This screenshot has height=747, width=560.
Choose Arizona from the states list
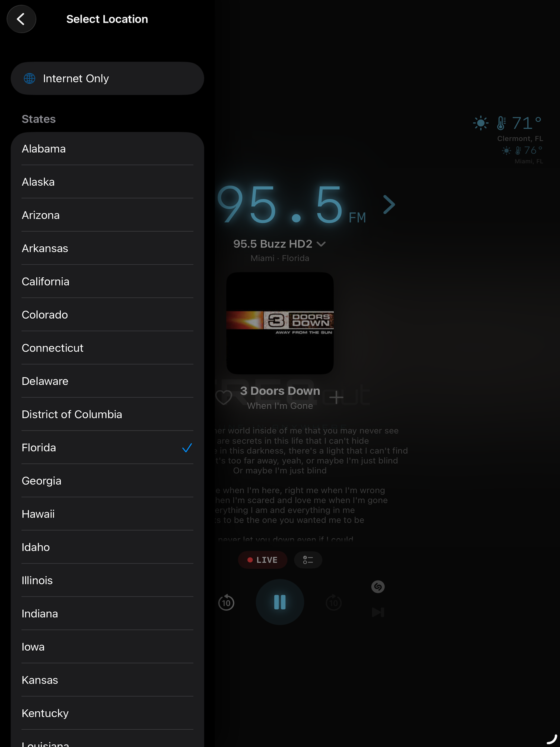pos(107,215)
